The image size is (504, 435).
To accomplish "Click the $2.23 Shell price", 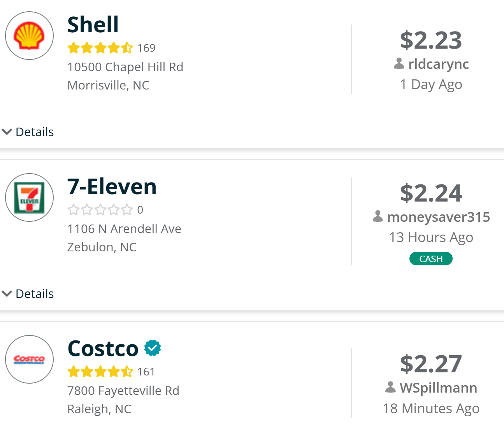I will tap(431, 40).
